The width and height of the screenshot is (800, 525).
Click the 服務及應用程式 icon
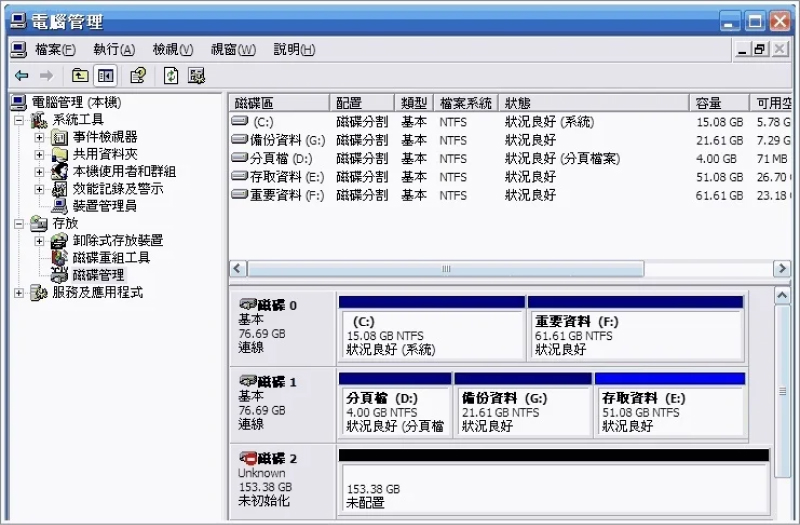[x=39, y=292]
